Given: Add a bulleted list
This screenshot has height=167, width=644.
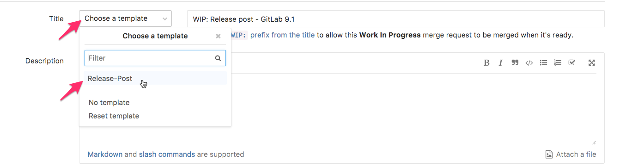Looking at the screenshot, I should coord(544,63).
